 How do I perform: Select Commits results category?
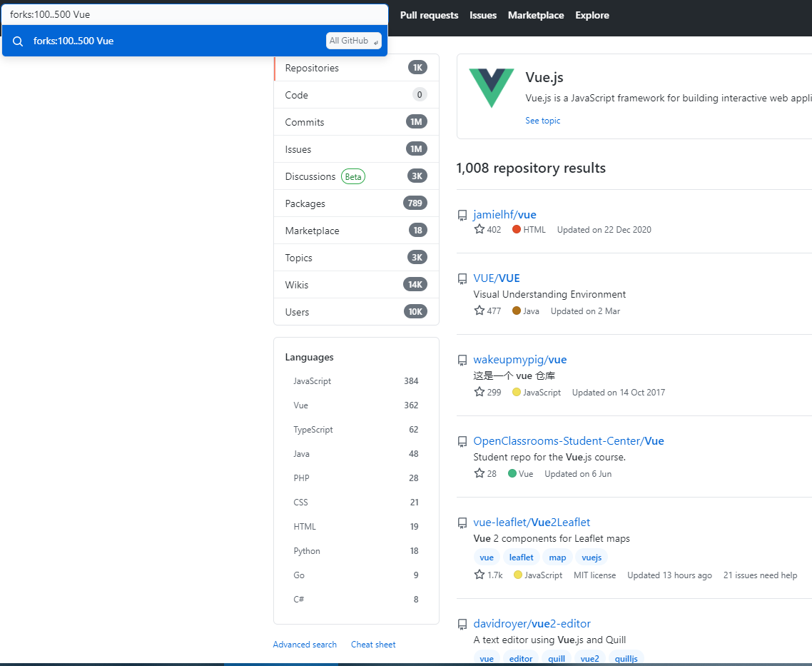(356, 122)
